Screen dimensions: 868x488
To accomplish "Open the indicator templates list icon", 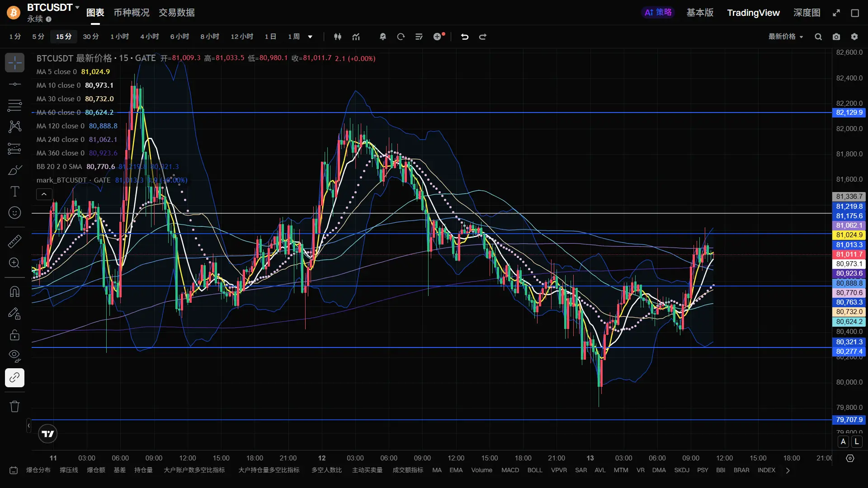I will point(419,37).
